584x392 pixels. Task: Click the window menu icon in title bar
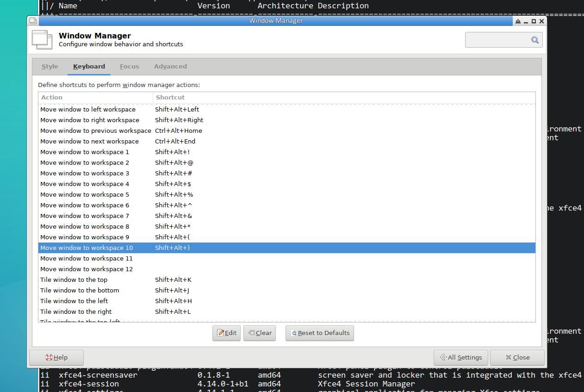coord(32,21)
